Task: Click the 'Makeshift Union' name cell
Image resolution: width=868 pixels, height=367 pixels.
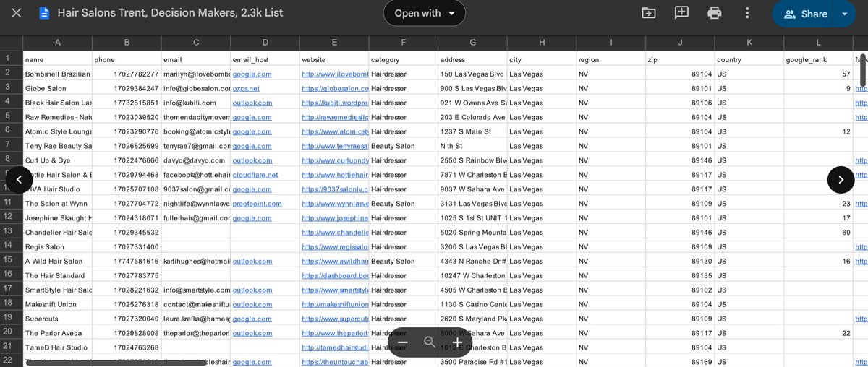Action: tap(57, 304)
